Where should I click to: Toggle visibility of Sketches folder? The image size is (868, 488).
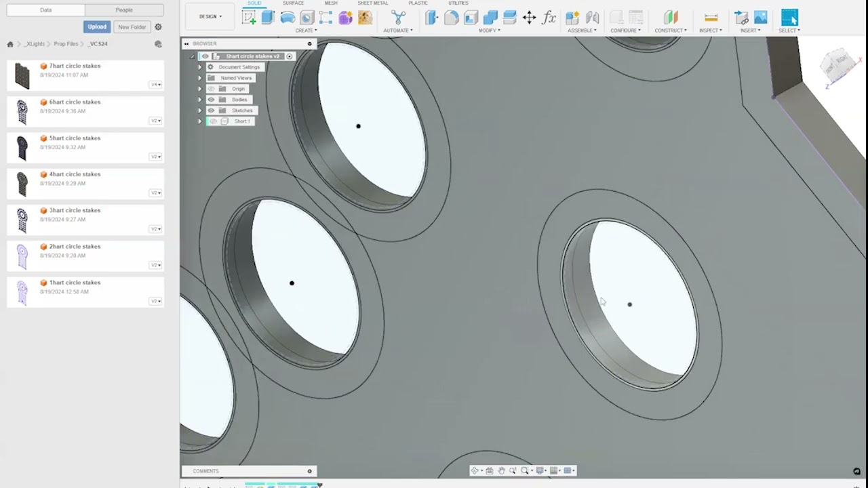click(211, 110)
